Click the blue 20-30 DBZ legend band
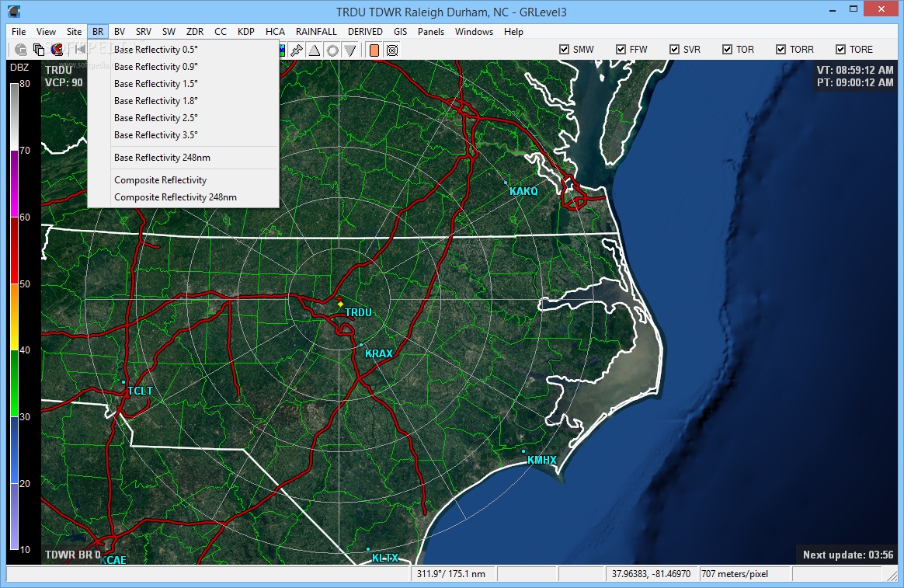Viewport: 904px width, 588px height. click(x=15, y=450)
